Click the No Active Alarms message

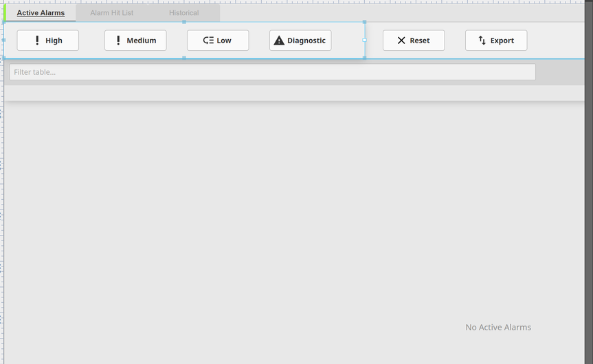tap(497, 328)
